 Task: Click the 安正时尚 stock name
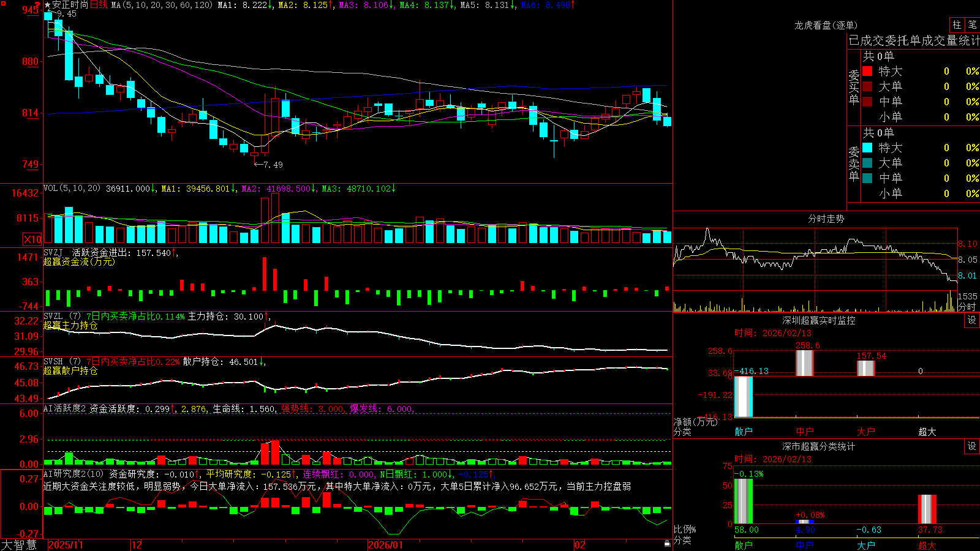70,5
